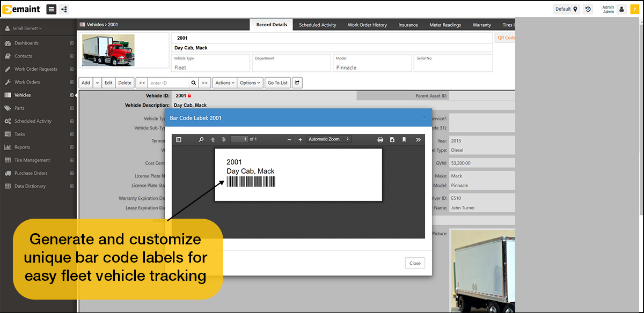Click the Edit button

tap(108, 83)
